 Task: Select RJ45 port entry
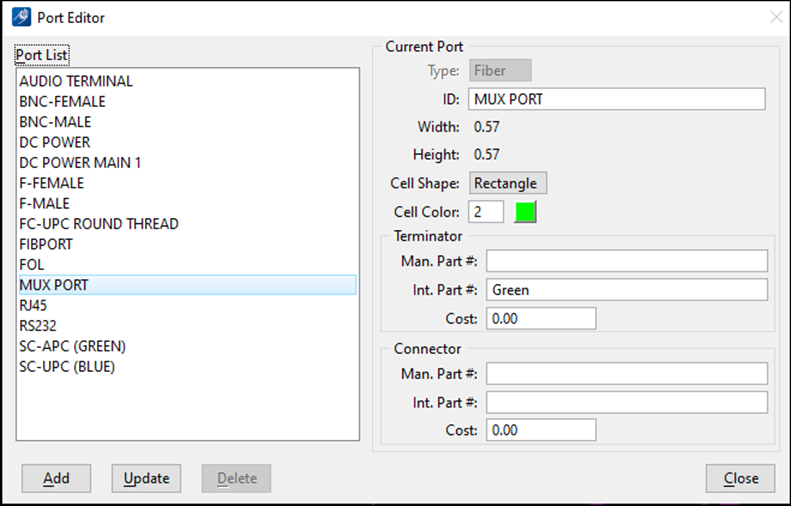click(33, 306)
